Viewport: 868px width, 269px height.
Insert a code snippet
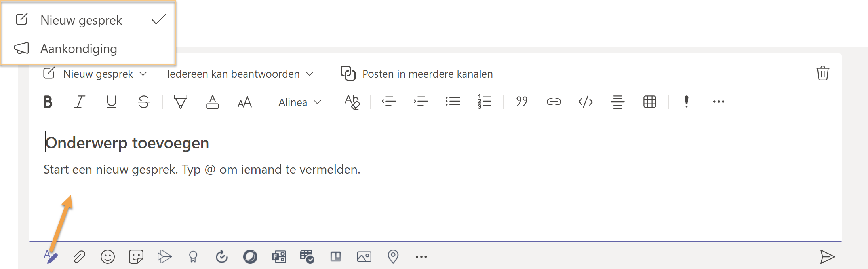tap(586, 102)
